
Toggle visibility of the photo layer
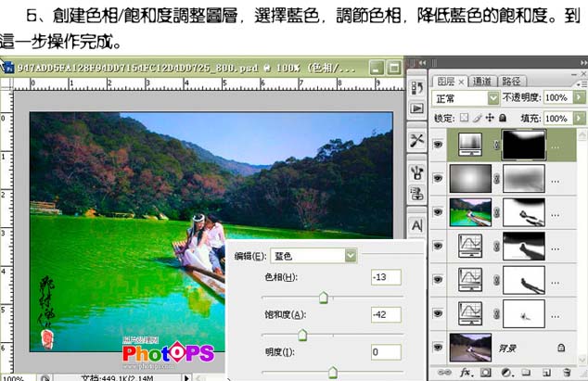(x=439, y=212)
